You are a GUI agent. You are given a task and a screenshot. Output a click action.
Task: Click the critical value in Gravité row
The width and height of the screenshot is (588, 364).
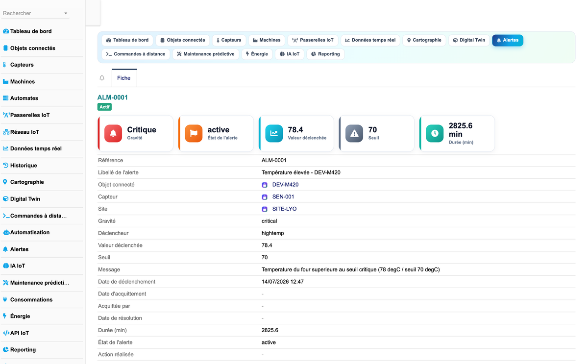269,221
